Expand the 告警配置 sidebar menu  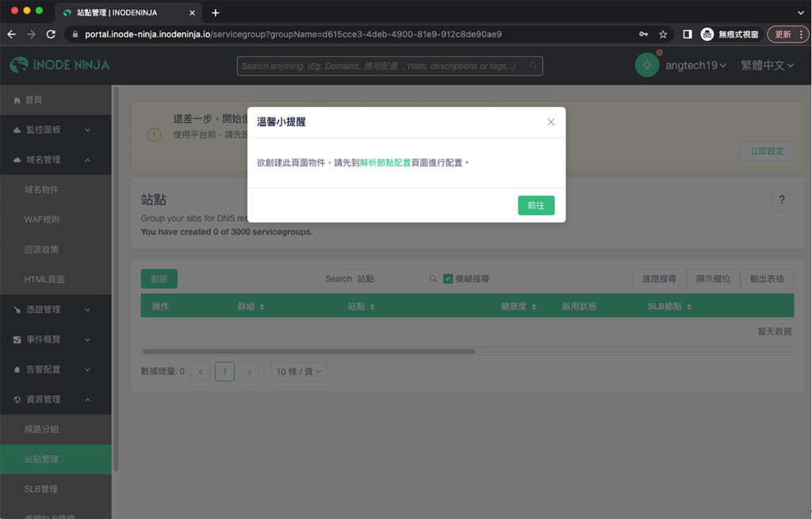[x=56, y=369]
